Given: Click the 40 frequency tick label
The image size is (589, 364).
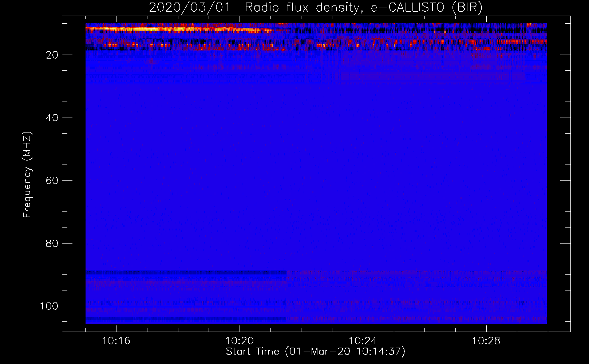Looking at the screenshot, I should (x=52, y=118).
